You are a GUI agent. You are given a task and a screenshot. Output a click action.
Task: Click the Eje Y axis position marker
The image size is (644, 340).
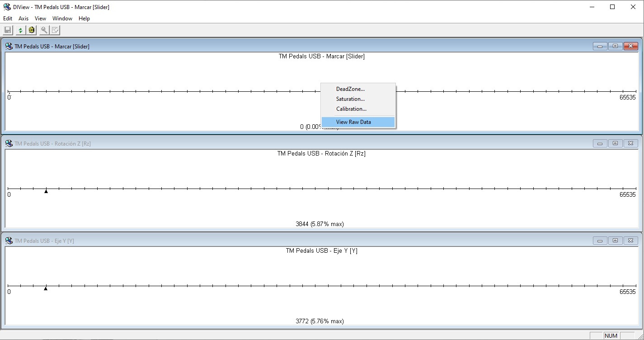pos(46,288)
